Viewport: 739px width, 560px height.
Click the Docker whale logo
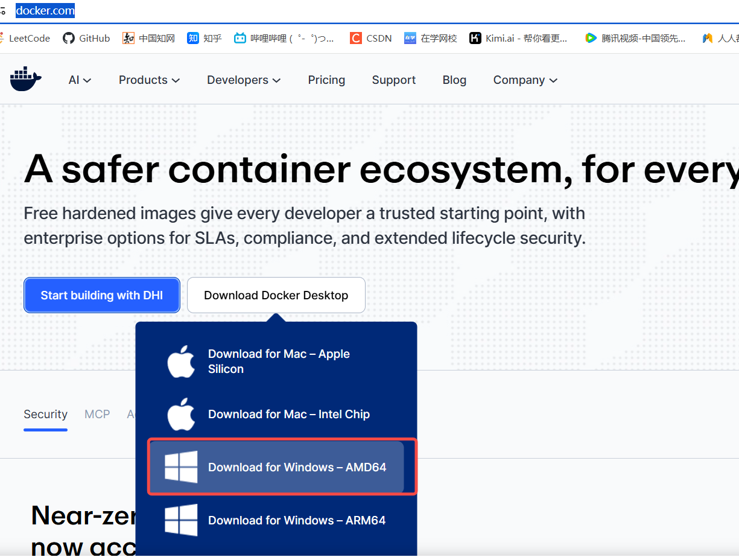click(x=25, y=80)
